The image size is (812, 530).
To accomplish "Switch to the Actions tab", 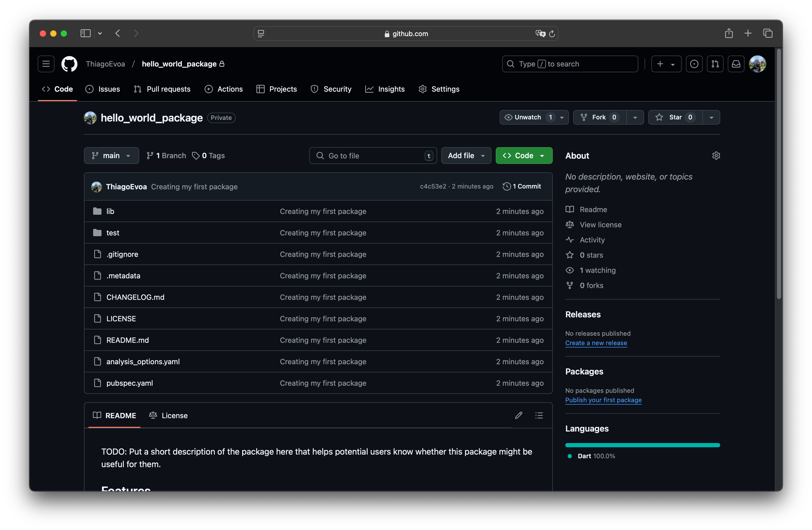I will coord(224,89).
